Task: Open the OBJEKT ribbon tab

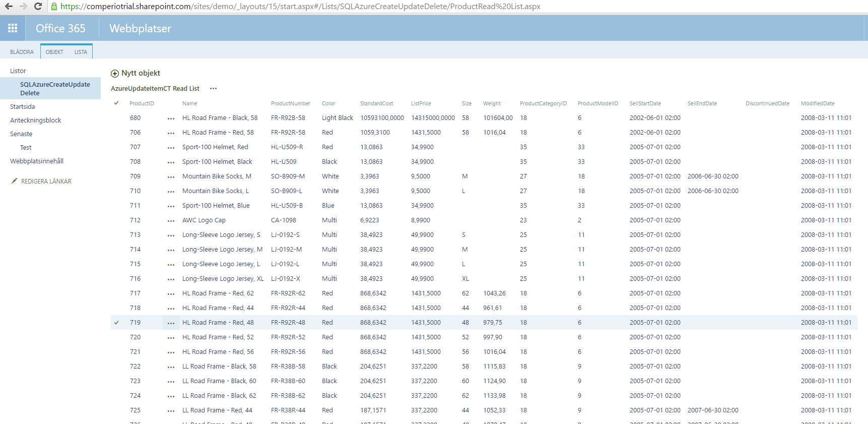Action: [54, 52]
